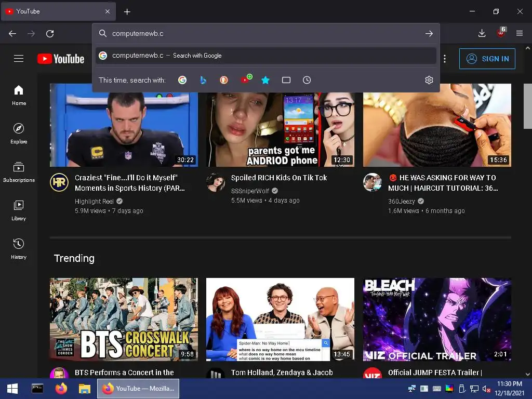Image resolution: width=532 pixels, height=399 pixels.
Task: Click the SIGN IN button
Action: pos(487,59)
